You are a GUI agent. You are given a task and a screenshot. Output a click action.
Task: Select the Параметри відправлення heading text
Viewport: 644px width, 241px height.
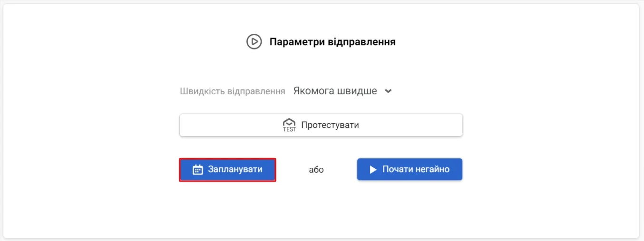tap(332, 42)
